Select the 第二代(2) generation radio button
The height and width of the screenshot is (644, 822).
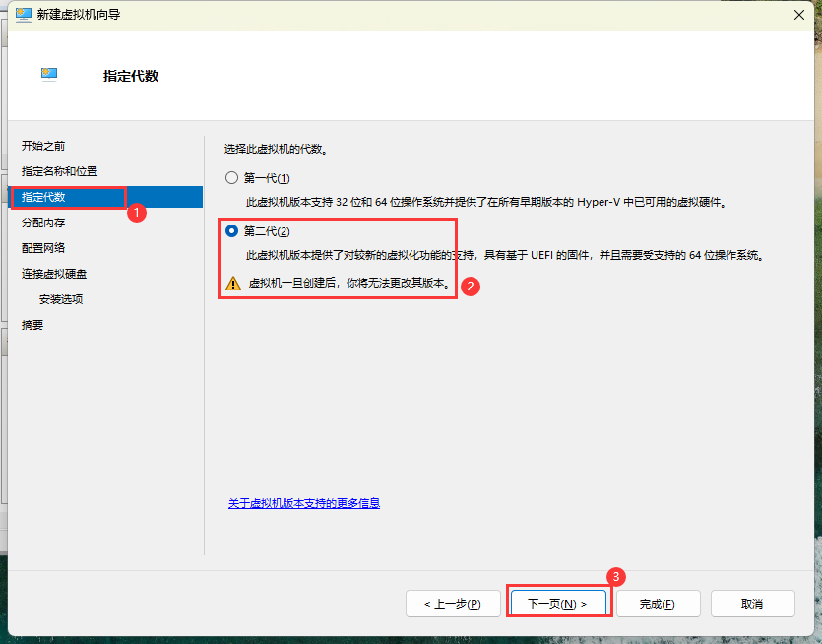[x=231, y=231]
